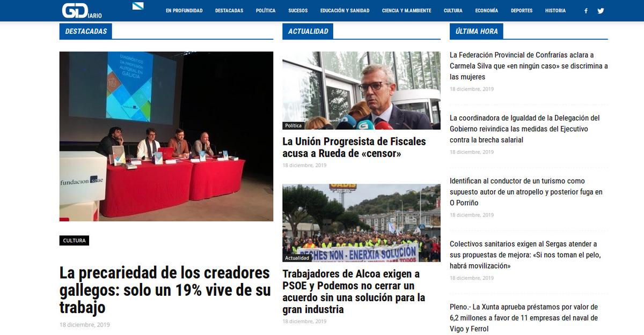Viewport: 644px width, 335px height.
Task: Click date under O Porriño item
Action: point(472,215)
